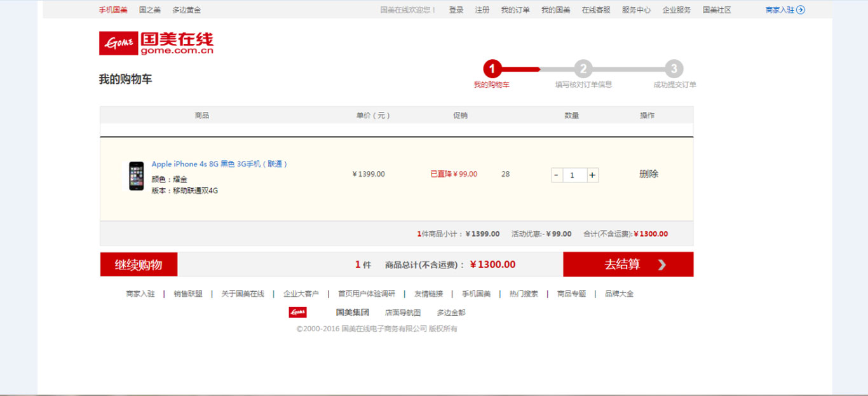Open 手机国美 in the top navigation bar
This screenshot has width=868, height=396.
point(113,10)
